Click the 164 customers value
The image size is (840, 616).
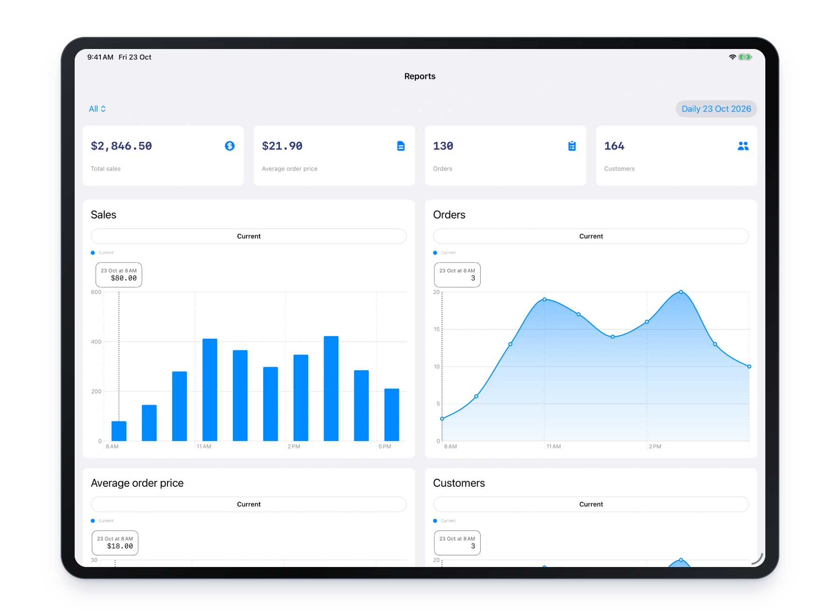pyautogui.click(x=614, y=146)
